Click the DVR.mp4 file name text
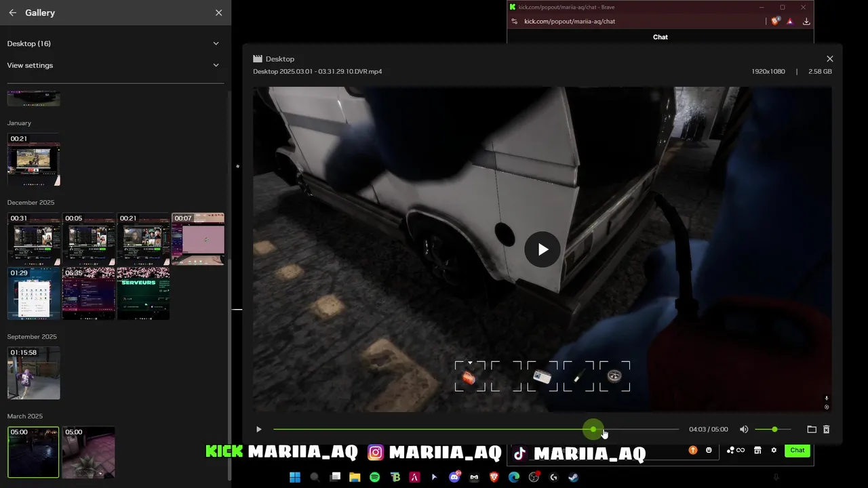Screen dimensions: 868x488 tap(317, 71)
